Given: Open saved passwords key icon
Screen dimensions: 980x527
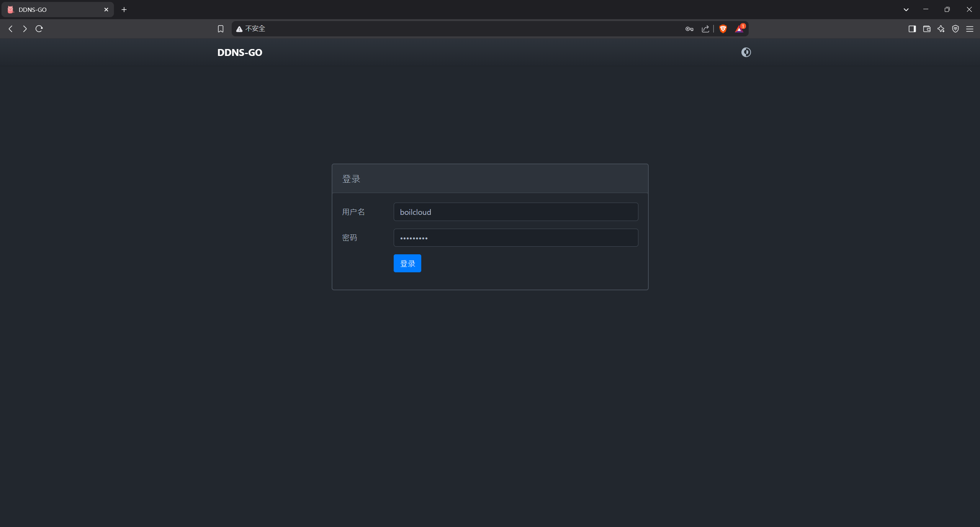Looking at the screenshot, I should 689,29.
